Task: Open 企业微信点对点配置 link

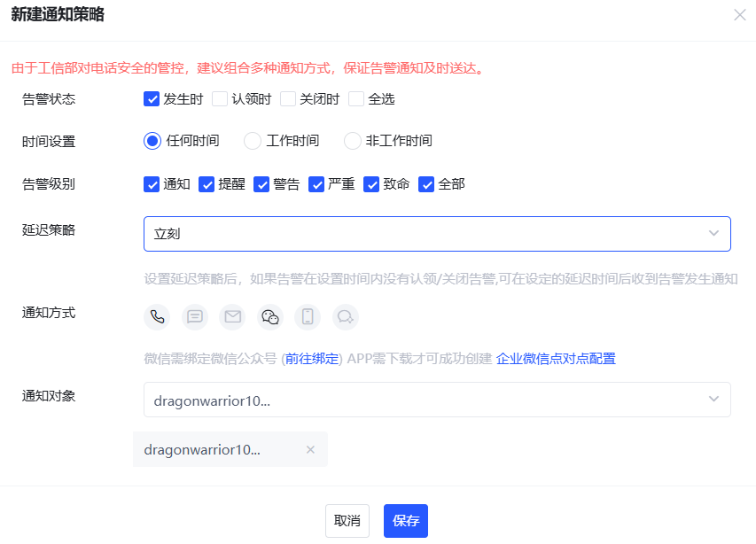Action: click(556, 359)
